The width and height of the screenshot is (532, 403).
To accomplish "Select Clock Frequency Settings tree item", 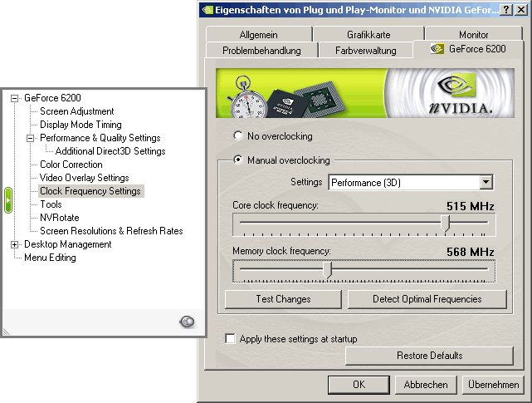I will tap(90, 191).
